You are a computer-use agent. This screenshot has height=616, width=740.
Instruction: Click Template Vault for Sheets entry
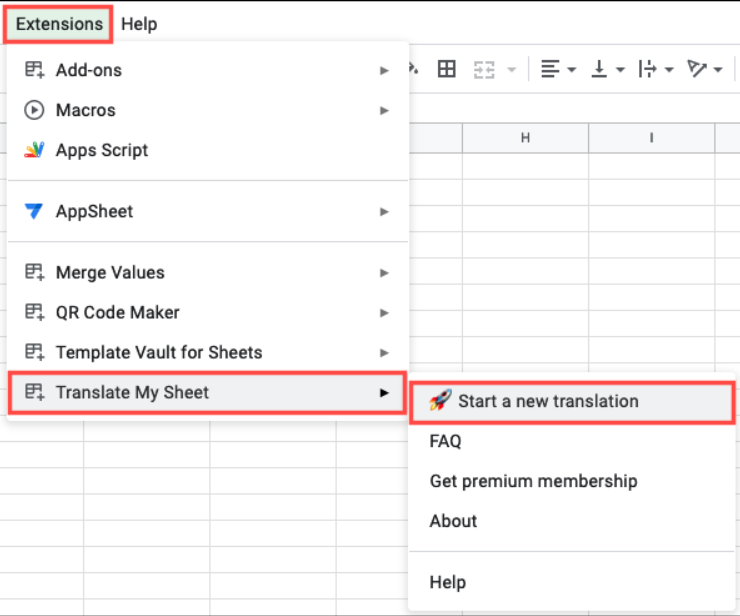[159, 352]
